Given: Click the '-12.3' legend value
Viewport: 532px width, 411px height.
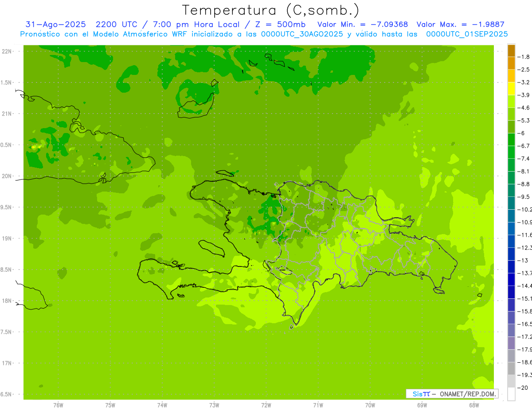Looking at the screenshot, I should click(525, 247).
